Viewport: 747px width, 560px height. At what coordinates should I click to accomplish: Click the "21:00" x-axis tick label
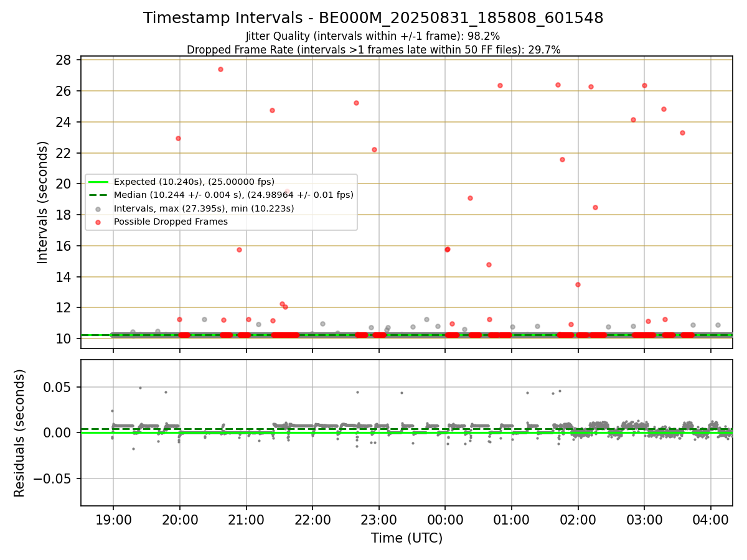(x=246, y=520)
